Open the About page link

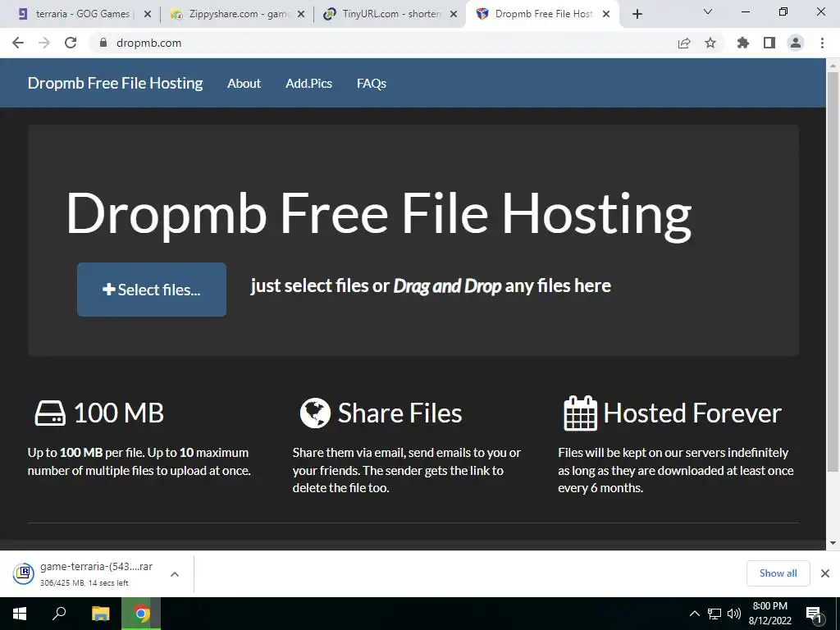(x=244, y=84)
